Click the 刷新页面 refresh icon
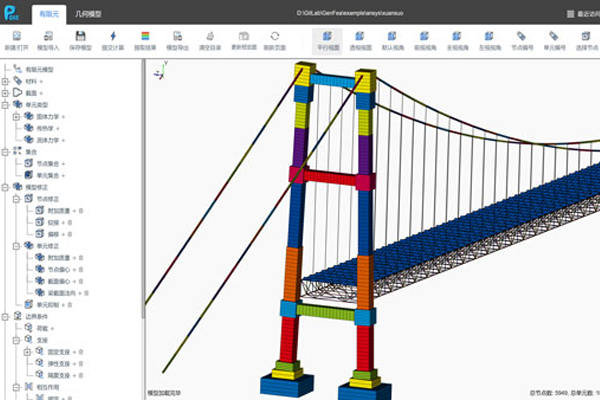Screen dimensions: 600x400 click(x=274, y=39)
